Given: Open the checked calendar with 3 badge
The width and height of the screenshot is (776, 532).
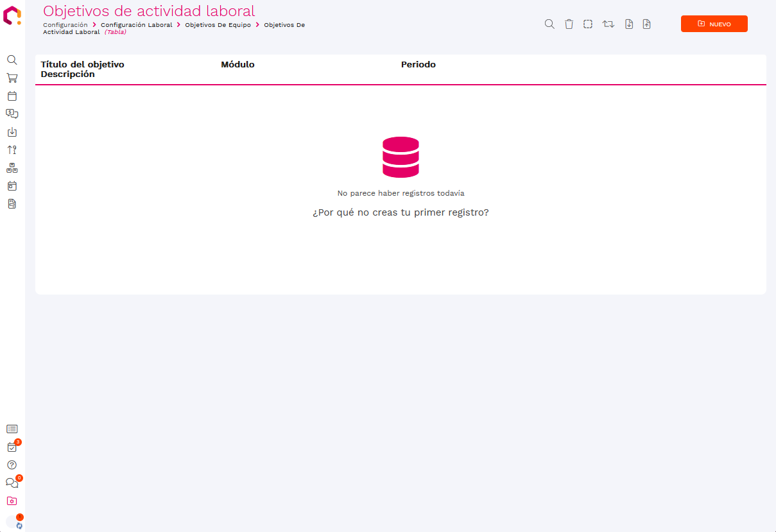Looking at the screenshot, I should (12, 447).
